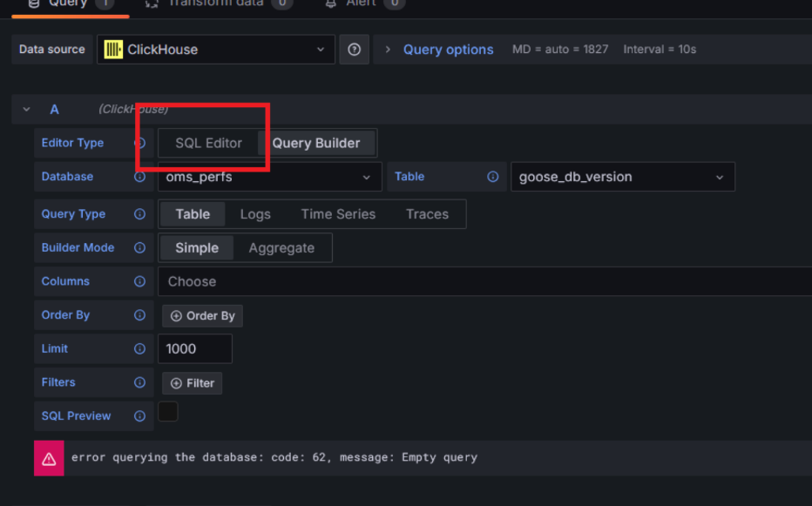This screenshot has height=506, width=812.
Task: Set query type to Time Series
Action: pyautogui.click(x=338, y=214)
